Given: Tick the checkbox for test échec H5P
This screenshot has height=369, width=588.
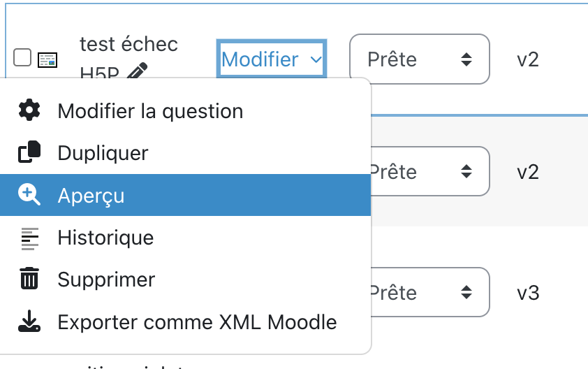Looking at the screenshot, I should [22, 57].
